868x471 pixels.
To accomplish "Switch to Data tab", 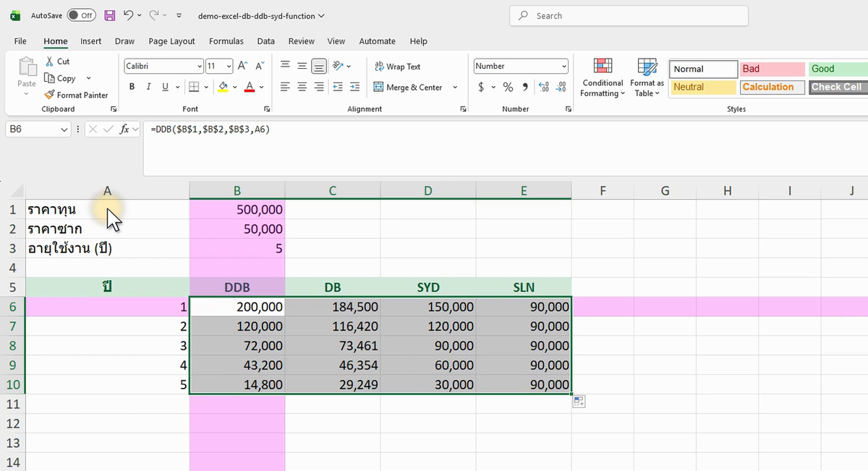I will 265,41.
